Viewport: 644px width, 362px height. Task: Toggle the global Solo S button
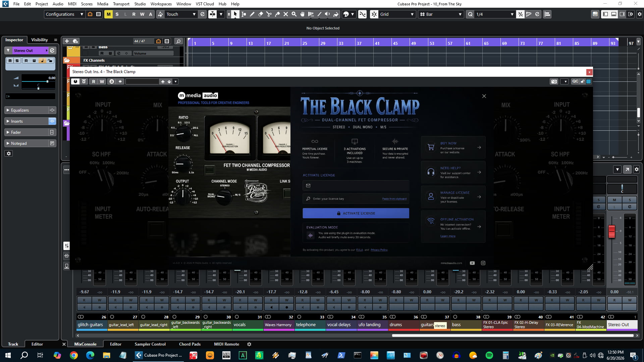point(117,14)
